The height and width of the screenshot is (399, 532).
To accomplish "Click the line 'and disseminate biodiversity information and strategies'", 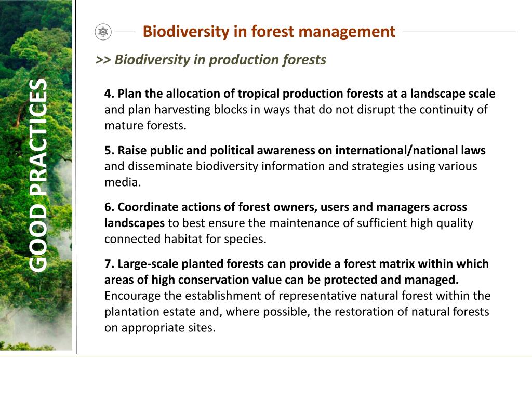I will click(291, 166).
